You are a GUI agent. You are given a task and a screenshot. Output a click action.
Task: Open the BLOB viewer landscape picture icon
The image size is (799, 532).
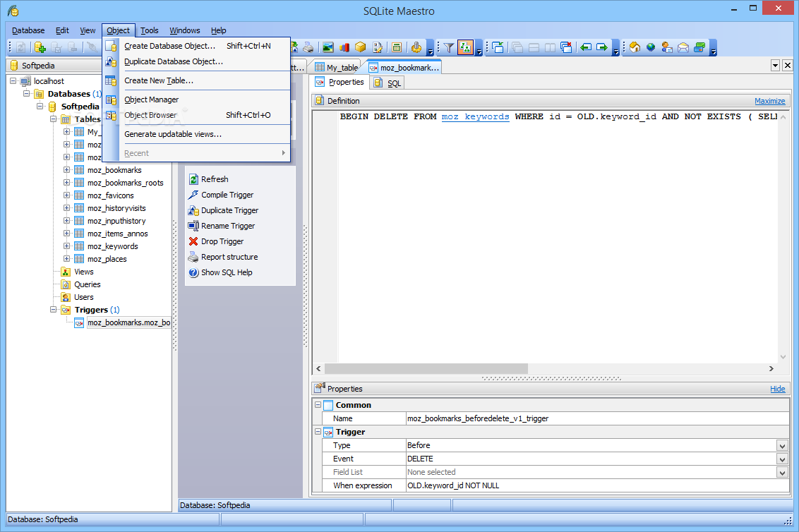coord(328,47)
